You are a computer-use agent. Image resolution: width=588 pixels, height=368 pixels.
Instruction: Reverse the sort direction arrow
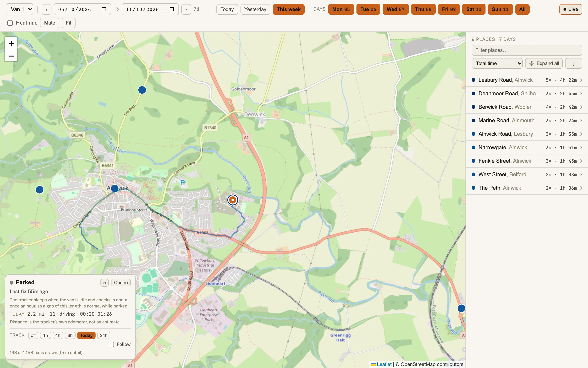[574, 64]
